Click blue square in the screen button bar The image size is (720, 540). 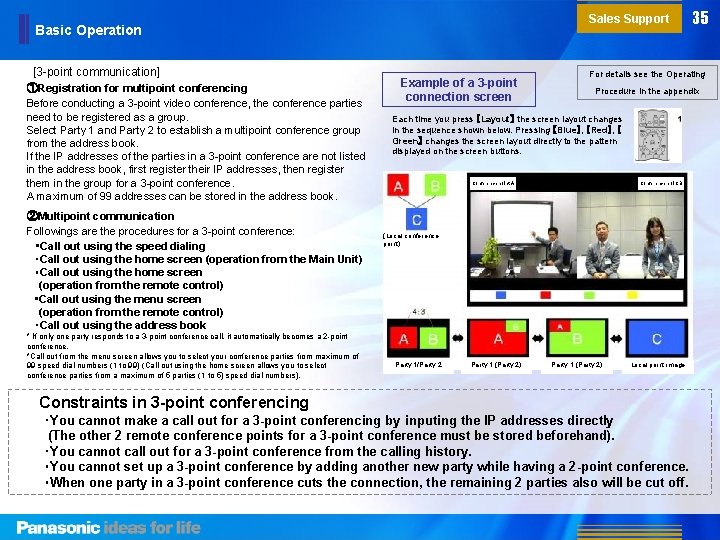(501, 295)
